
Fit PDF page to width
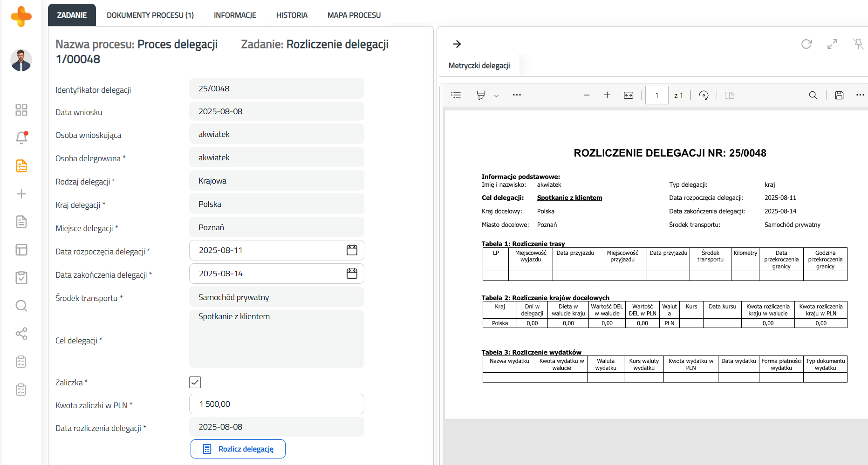point(629,95)
